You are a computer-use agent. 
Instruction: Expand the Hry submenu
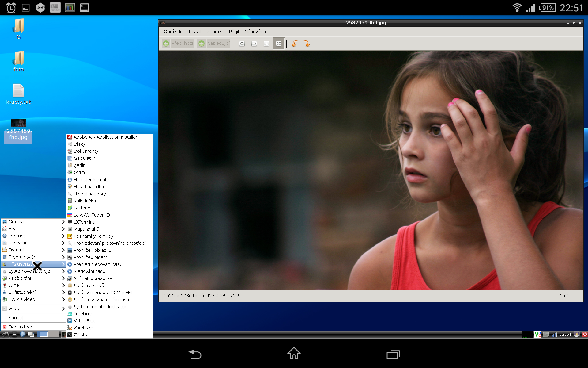(33, 229)
